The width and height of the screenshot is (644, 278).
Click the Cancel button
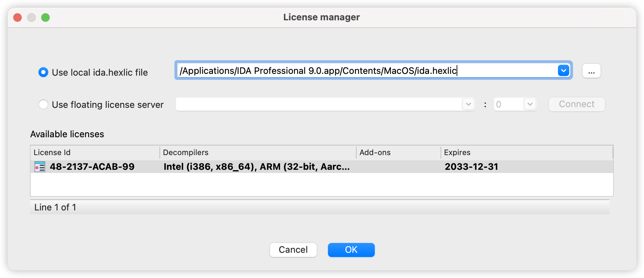tap(293, 250)
